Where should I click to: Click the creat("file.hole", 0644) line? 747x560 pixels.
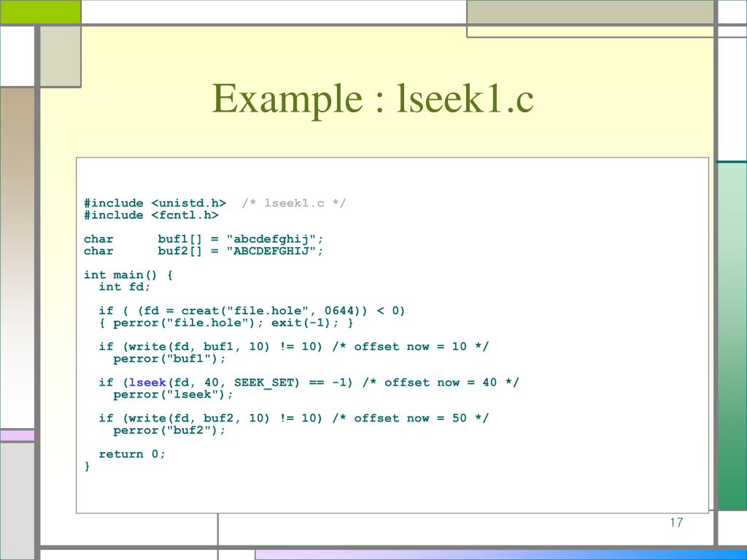click(252, 311)
